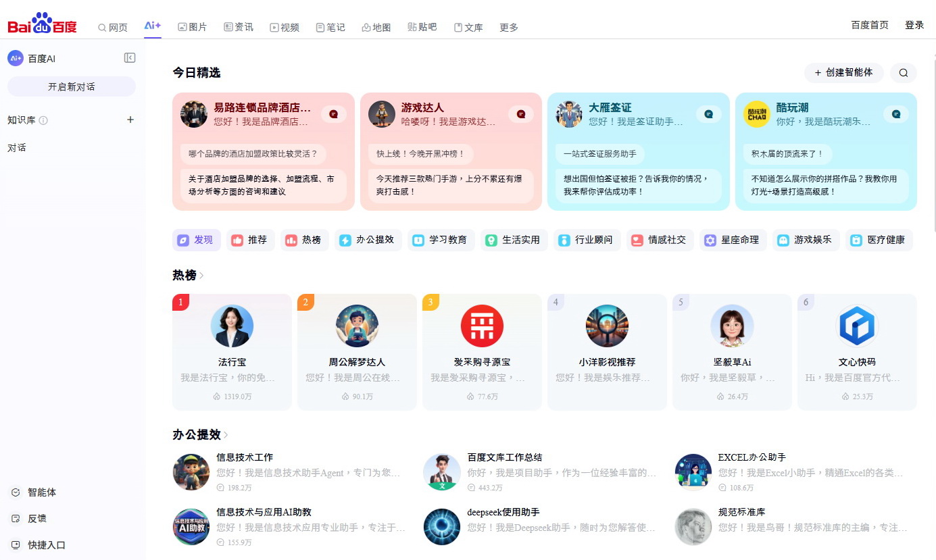This screenshot has width=936, height=560.
Task: Open the 文库 tab
Action: pos(468,27)
